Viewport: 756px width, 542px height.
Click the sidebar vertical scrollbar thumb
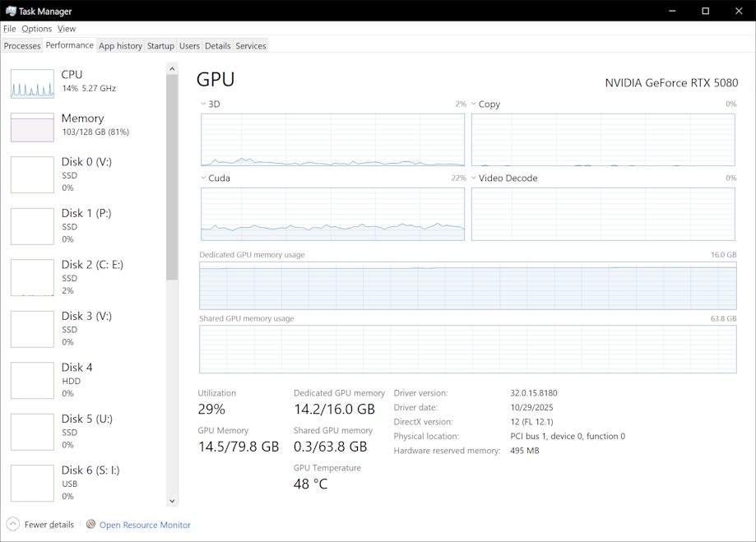click(172, 178)
